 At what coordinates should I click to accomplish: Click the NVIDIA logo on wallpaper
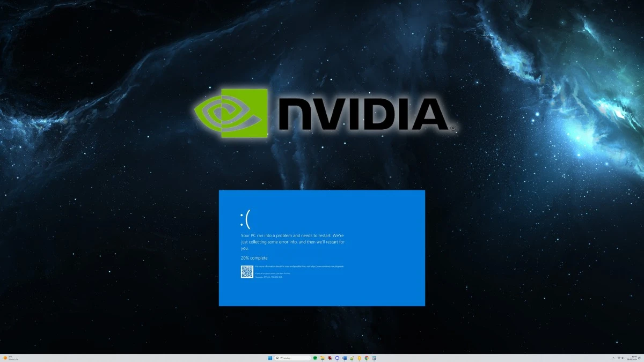pos(322,113)
